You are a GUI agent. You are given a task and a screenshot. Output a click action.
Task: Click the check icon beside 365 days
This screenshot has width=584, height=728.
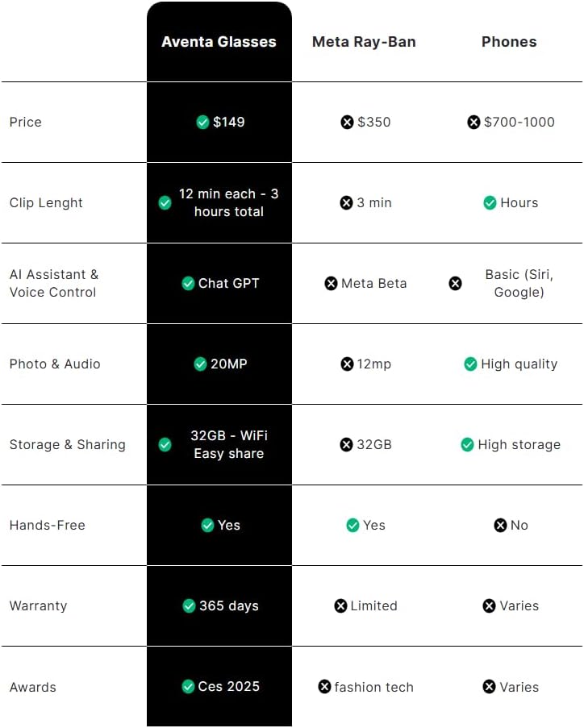tap(189, 606)
